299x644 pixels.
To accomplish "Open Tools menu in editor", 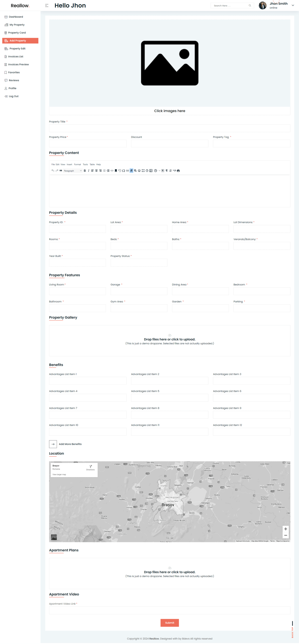I will (85, 165).
